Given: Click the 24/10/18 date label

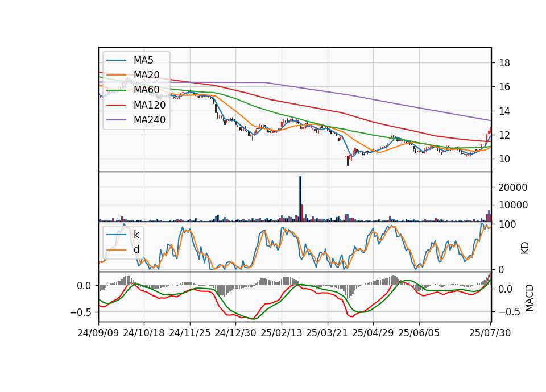Looking at the screenshot, I should click(144, 333).
